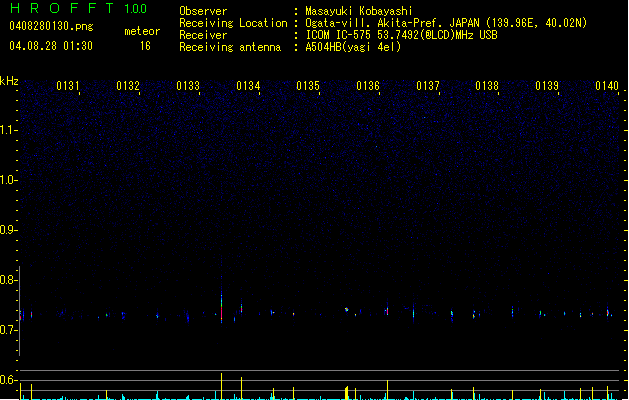This screenshot has width=629, height=400.
Task: Click the tallest yellow detection bar before 0134
Action: point(221,386)
